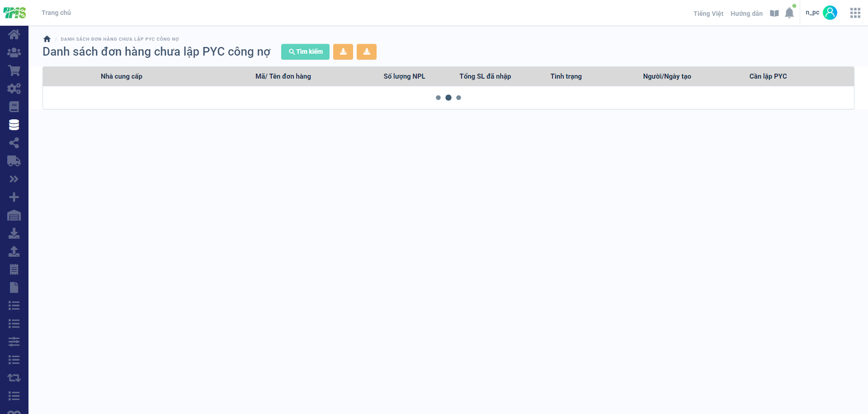
Task: Open the list icon directly below the file icon
Action: (14, 306)
